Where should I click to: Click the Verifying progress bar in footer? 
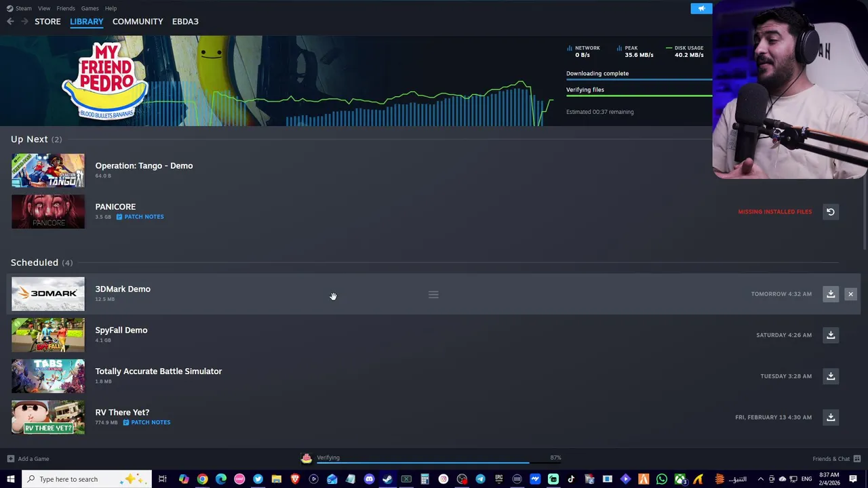pos(439,463)
